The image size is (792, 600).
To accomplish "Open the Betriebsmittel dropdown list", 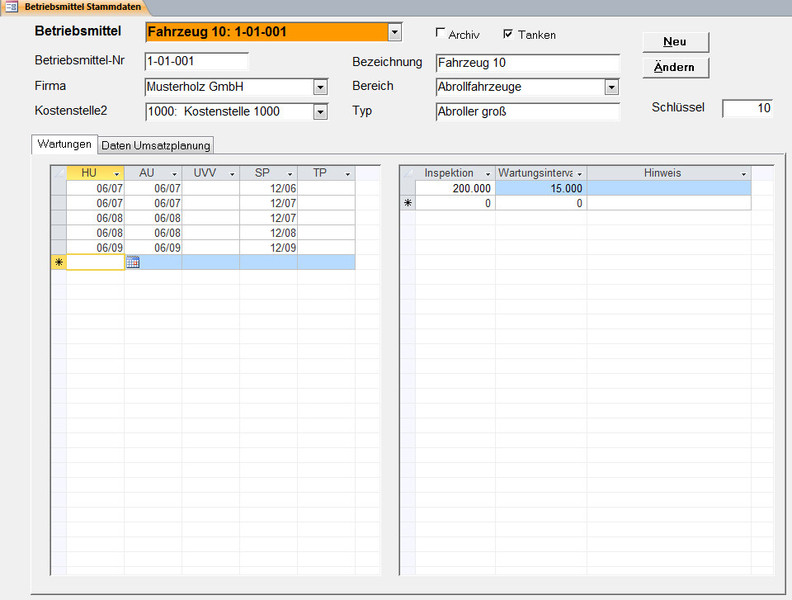I will click(394, 32).
